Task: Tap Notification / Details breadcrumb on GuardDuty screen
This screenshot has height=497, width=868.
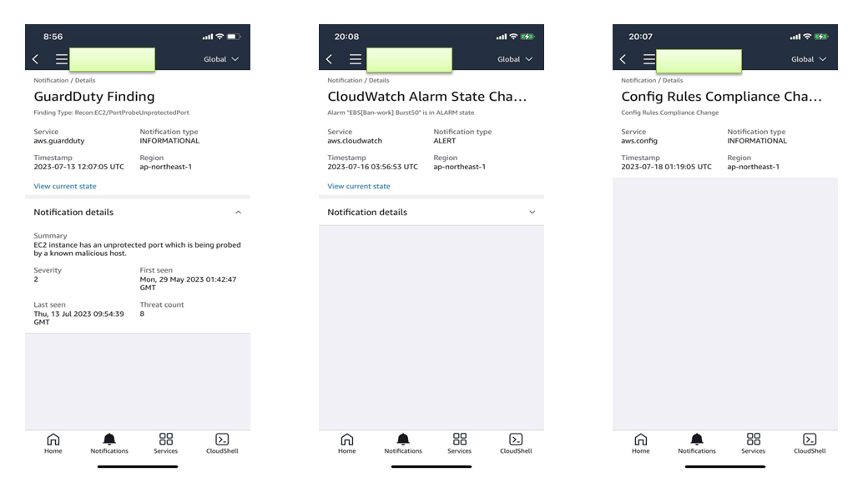Action: click(64, 80)
